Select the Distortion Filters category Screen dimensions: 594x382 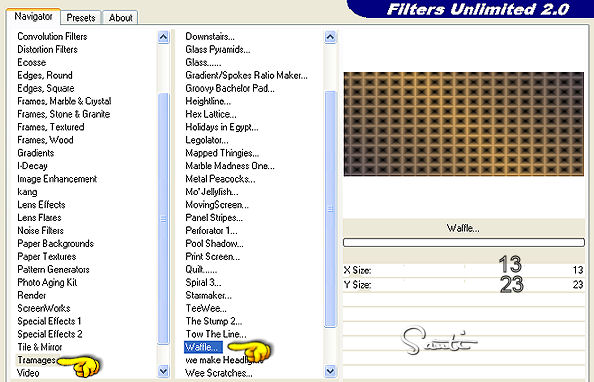[x=47, y=49]
